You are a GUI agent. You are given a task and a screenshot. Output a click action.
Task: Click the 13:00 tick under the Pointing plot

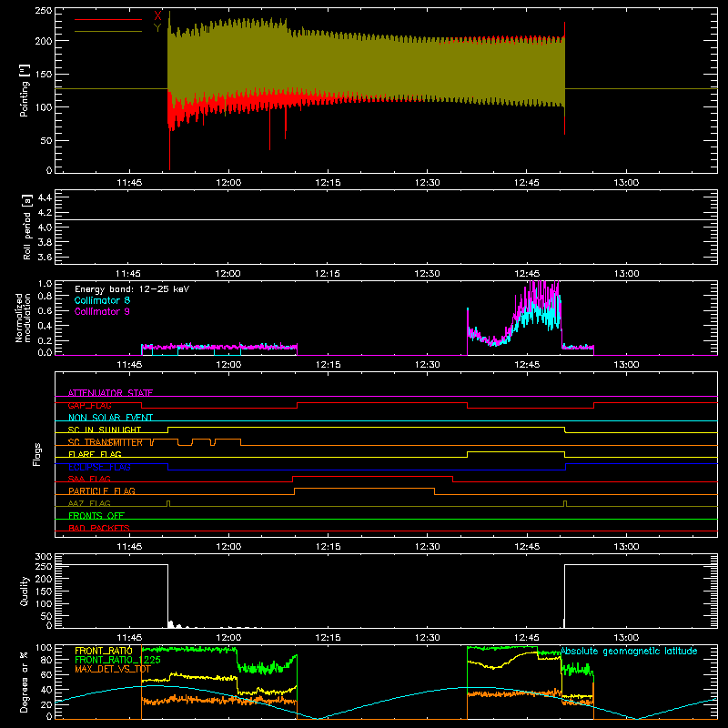tap(626, 183)
